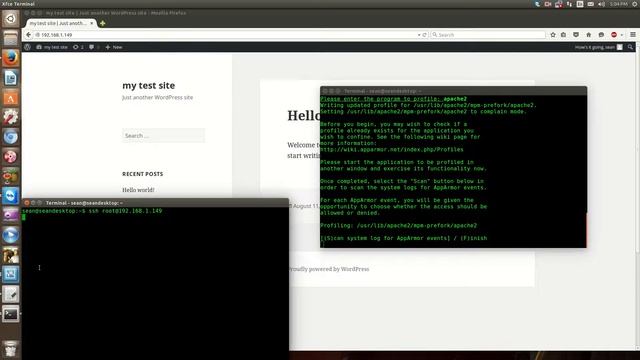Viewport: 640px width, 360px height.
Task: Open the Trash at dock bottom
Action: point(11,350)
